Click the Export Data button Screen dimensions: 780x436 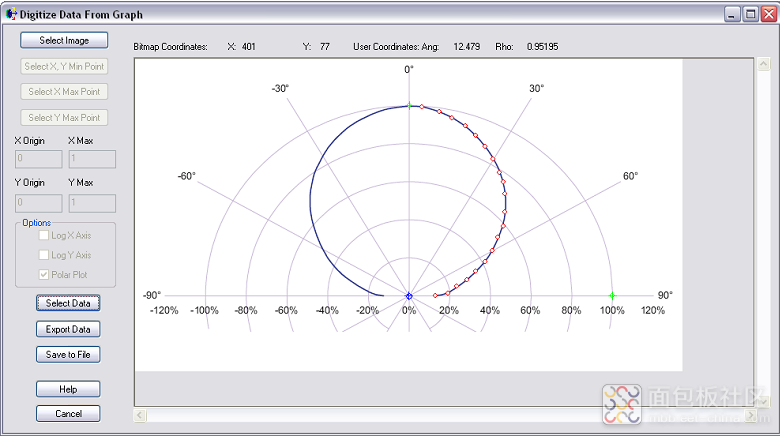(x=68, y=329)
